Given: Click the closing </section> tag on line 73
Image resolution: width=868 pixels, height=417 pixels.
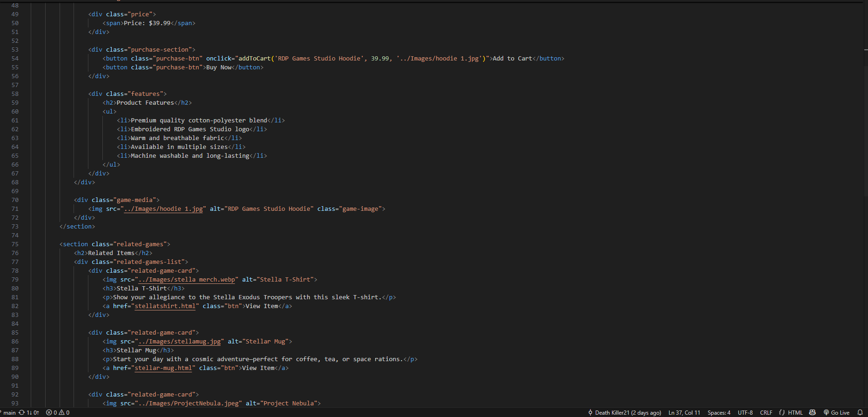Looking at the screenshot, I should [77, 227].
